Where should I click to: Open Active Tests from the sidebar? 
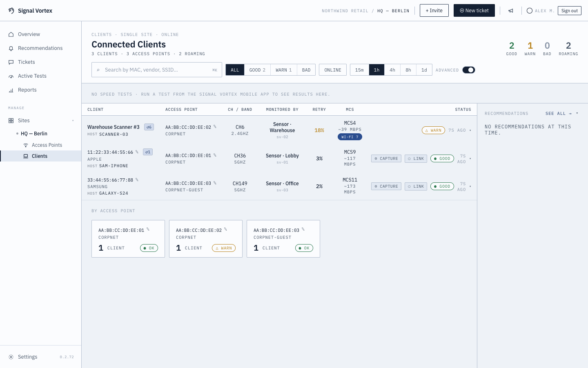click(41, 76)
